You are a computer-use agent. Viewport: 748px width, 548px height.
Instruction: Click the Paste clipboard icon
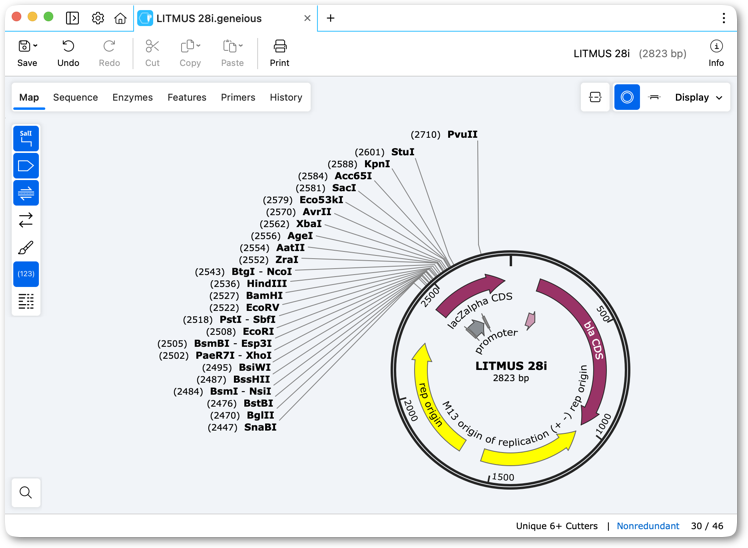[229, 46]
